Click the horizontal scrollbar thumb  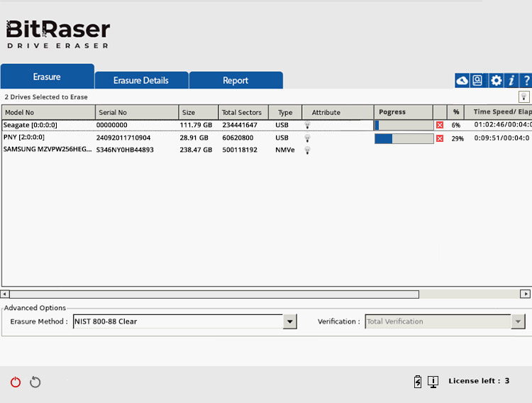[x=214, y=294]
